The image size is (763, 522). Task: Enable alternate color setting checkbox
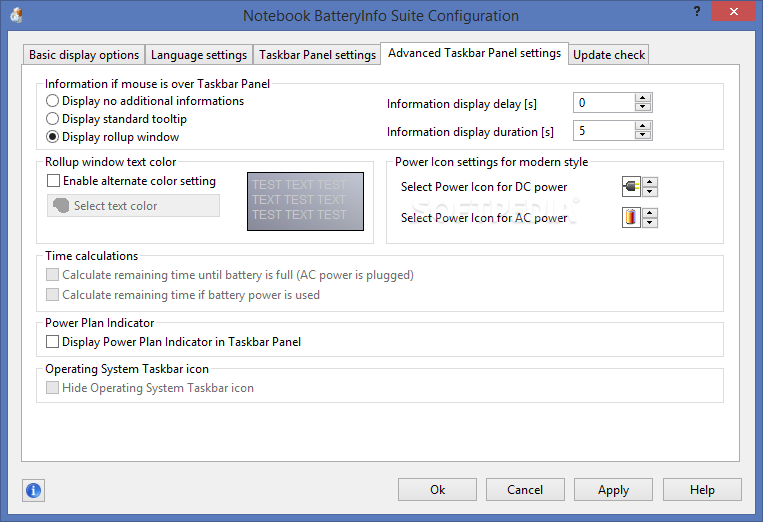(x=131, y=181)
